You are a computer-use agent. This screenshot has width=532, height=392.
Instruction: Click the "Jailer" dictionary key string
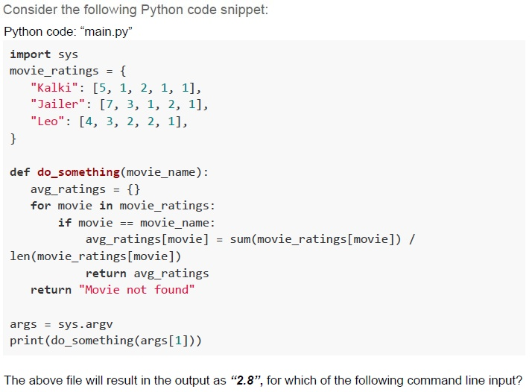coord(57,104)
